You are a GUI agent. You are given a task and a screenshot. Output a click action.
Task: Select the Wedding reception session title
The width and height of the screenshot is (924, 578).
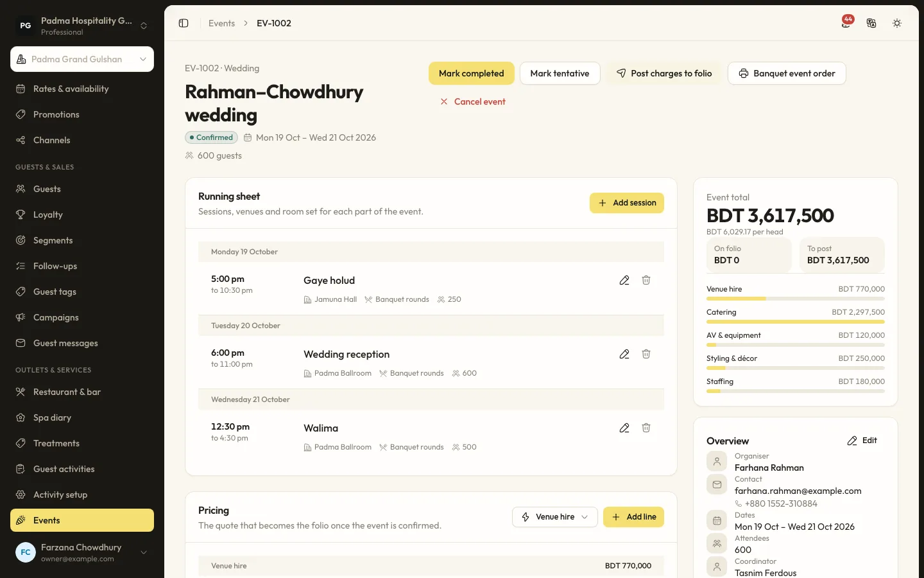point(346,355)
